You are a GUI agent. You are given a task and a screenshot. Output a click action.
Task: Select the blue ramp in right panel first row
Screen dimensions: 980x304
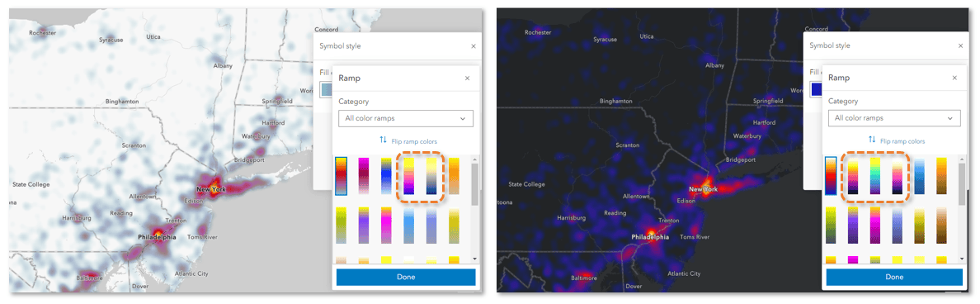(x=919, y=176)
